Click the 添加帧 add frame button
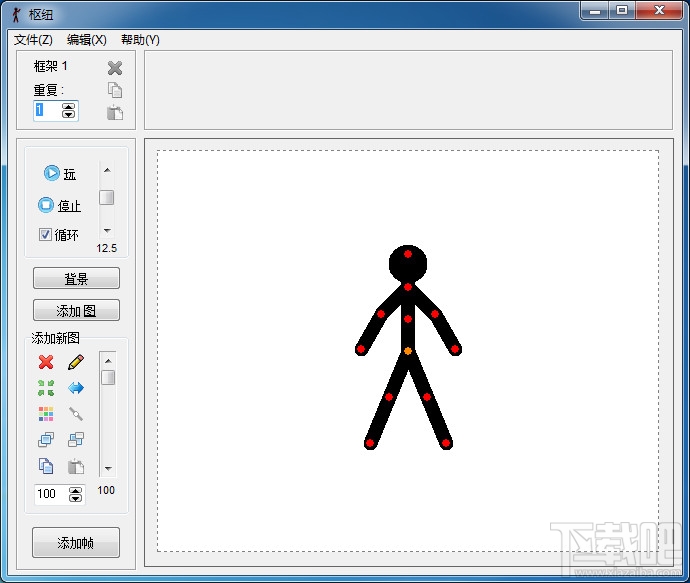The height and width of the screenshot is (583, 690). coord(76,543)
